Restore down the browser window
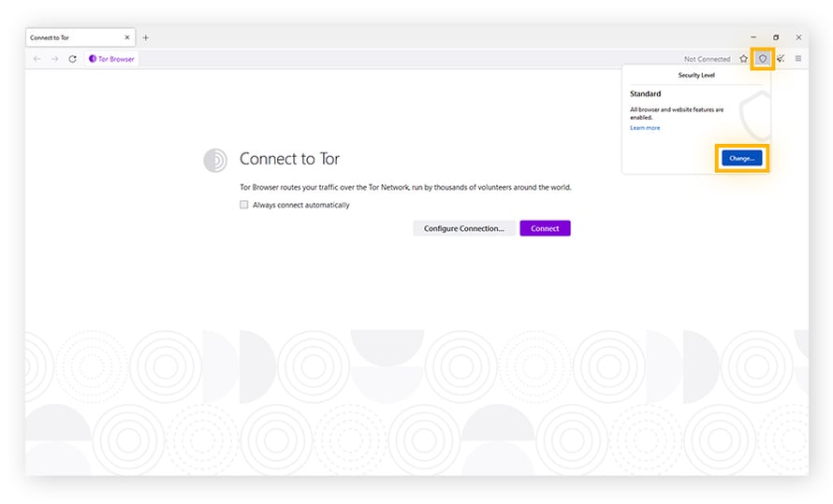 point(776,37)
